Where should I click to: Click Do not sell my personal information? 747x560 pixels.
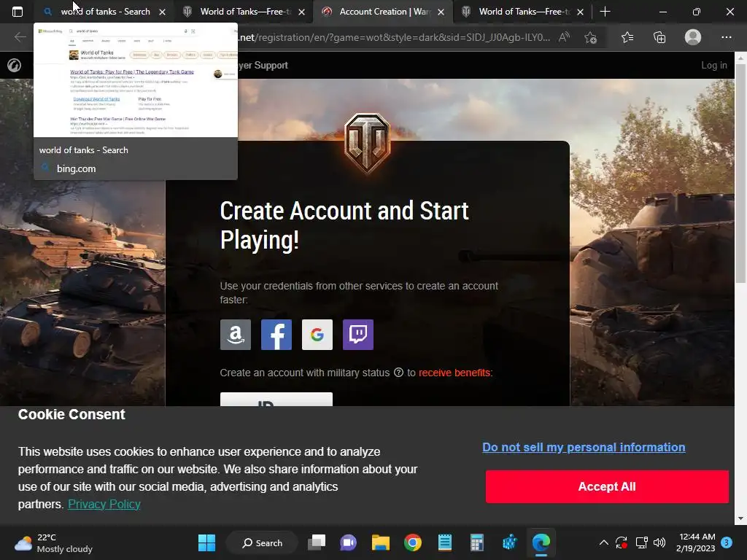tap(584, 447)
